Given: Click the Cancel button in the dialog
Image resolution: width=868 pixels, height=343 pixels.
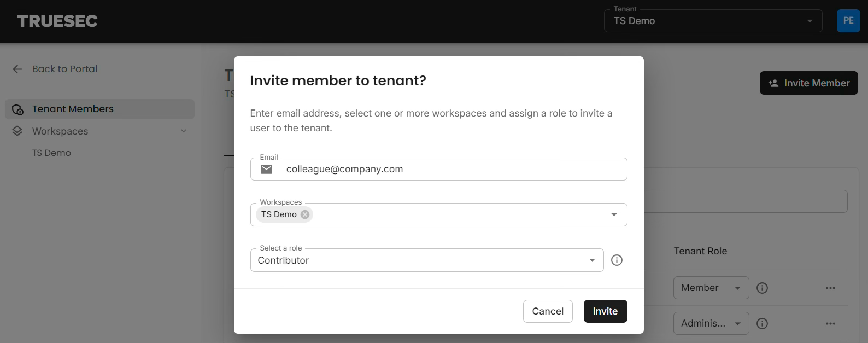Looking at the screenshot, I should pos(548,311).
